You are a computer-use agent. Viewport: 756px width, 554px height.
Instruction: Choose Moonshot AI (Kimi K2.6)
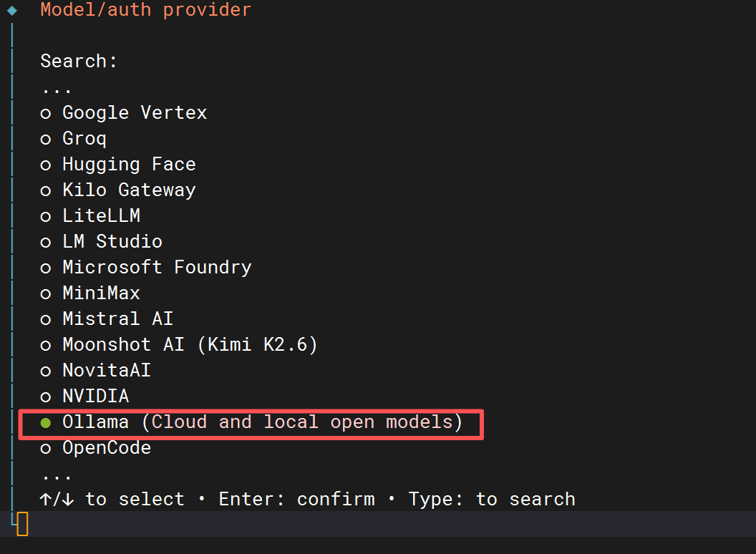click(180, 345)
